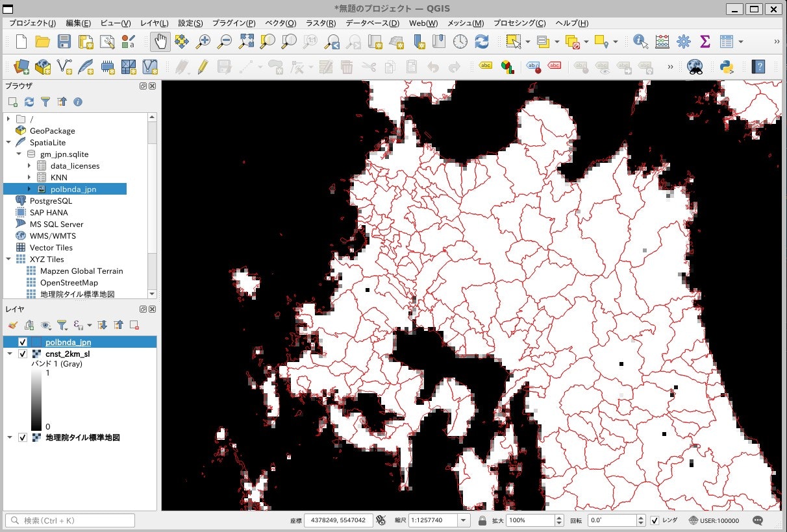Open the attribute table icon
Screen dimensions: 787x532
pyautogui.click(x=727, y=41)
